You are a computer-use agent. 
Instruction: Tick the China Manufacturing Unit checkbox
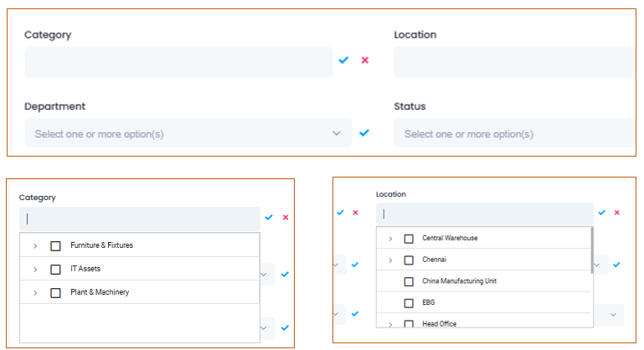tap(409, 281)
